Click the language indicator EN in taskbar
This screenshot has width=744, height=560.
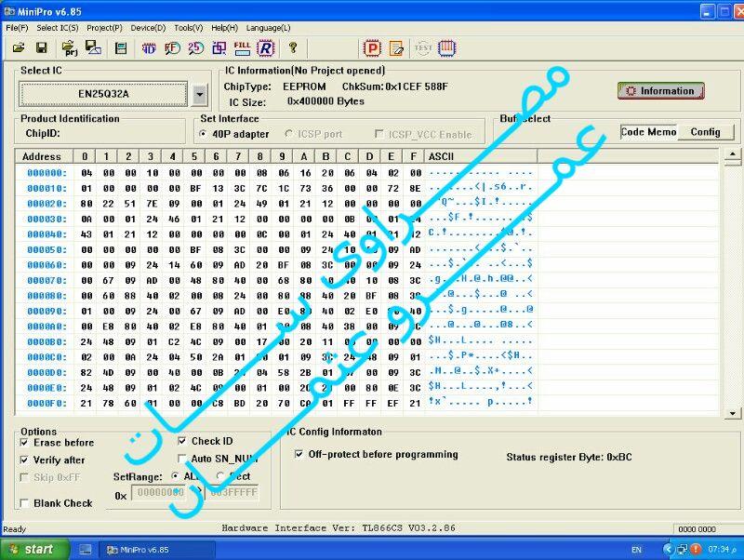pyautogui.click(x=636, y=550)
